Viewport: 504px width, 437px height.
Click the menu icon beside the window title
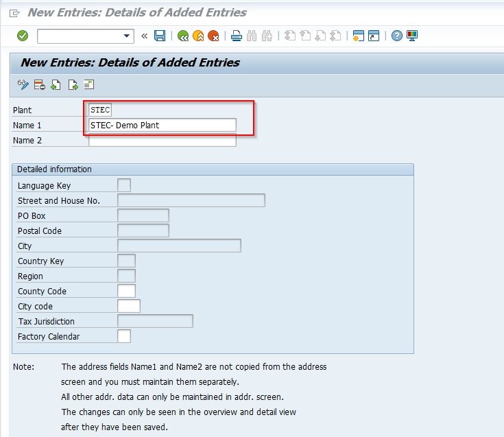pos(14,13)
